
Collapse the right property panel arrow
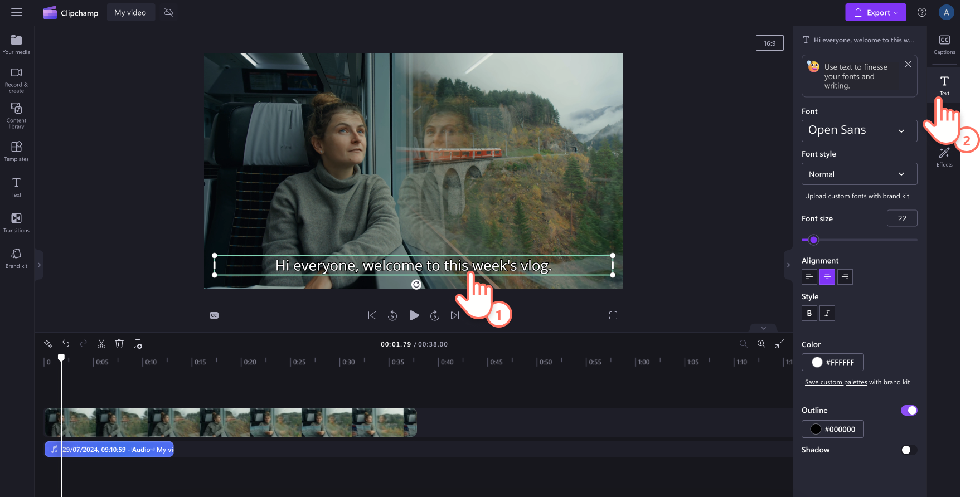pyautogui.click(x=788, y=265)
